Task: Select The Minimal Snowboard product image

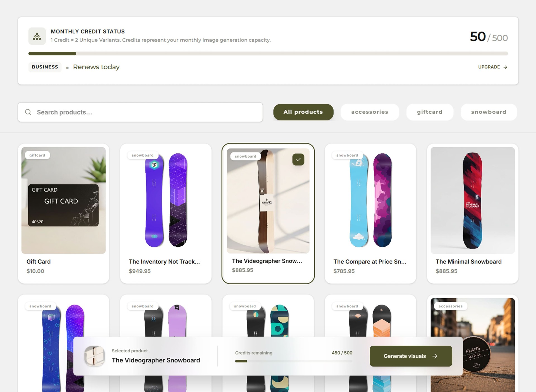Action: [x=473, y=200]
